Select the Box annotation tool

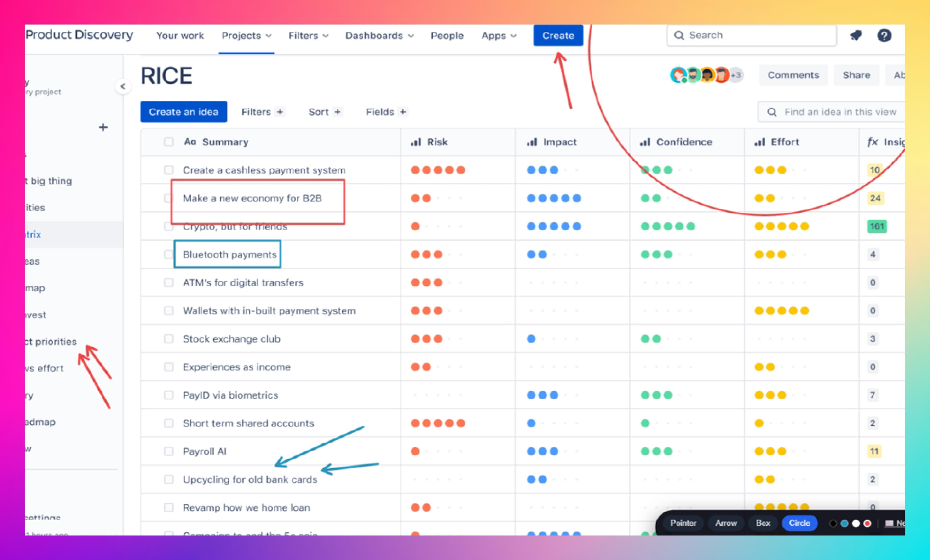763,523
